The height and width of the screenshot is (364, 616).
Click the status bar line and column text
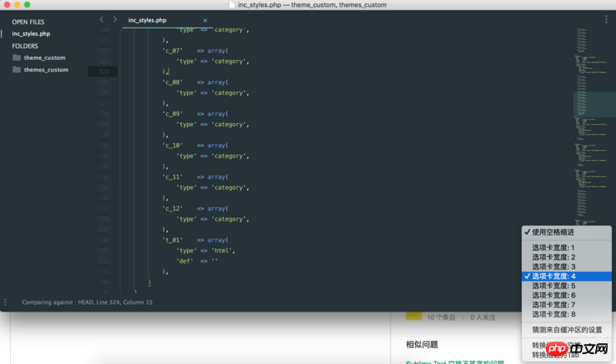[x=87, y=302]
